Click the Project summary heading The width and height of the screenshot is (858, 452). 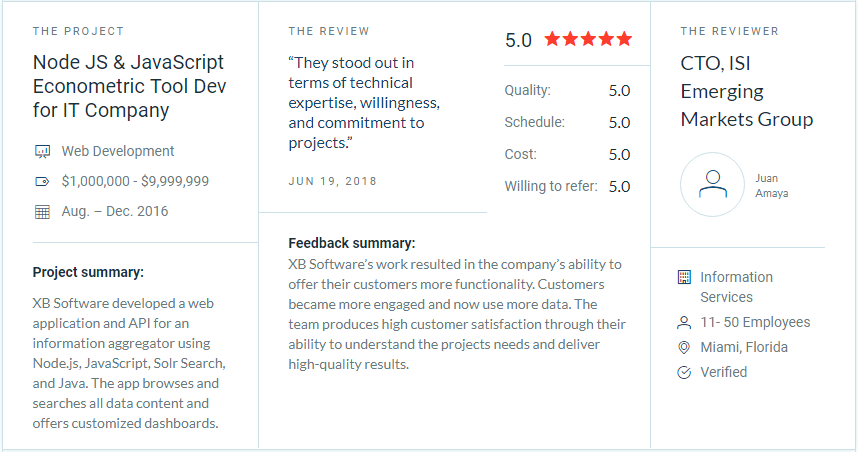[88, 273]
